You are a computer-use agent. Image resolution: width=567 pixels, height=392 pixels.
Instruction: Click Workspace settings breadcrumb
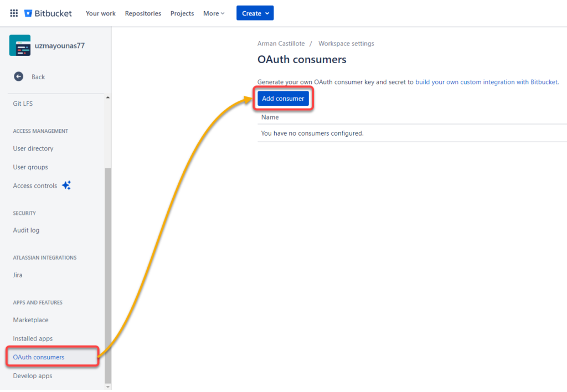(346, 44)
